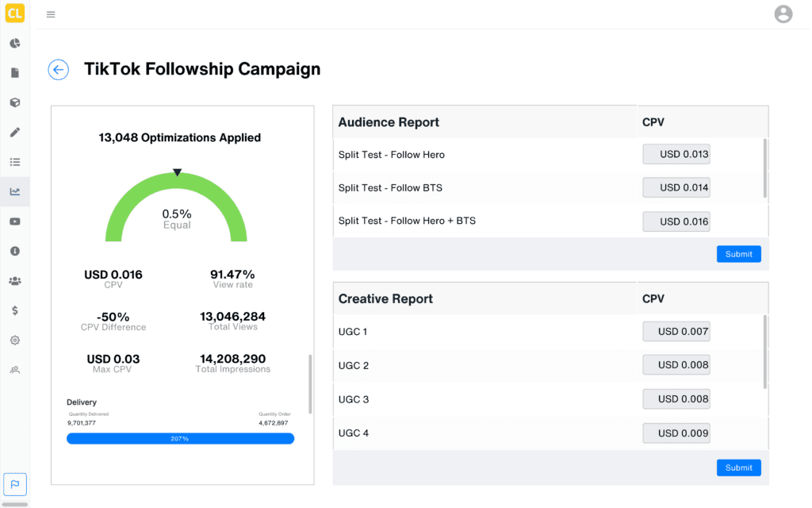Viewport: 812px width, 508px height.
Task: Click the 207% delivery progress bar
Action: [180, 438]
